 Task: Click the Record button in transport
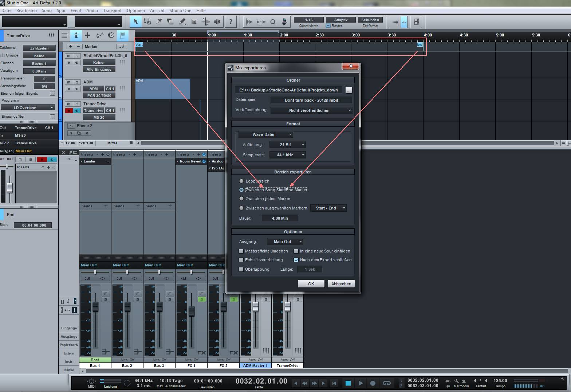point(373,383)
